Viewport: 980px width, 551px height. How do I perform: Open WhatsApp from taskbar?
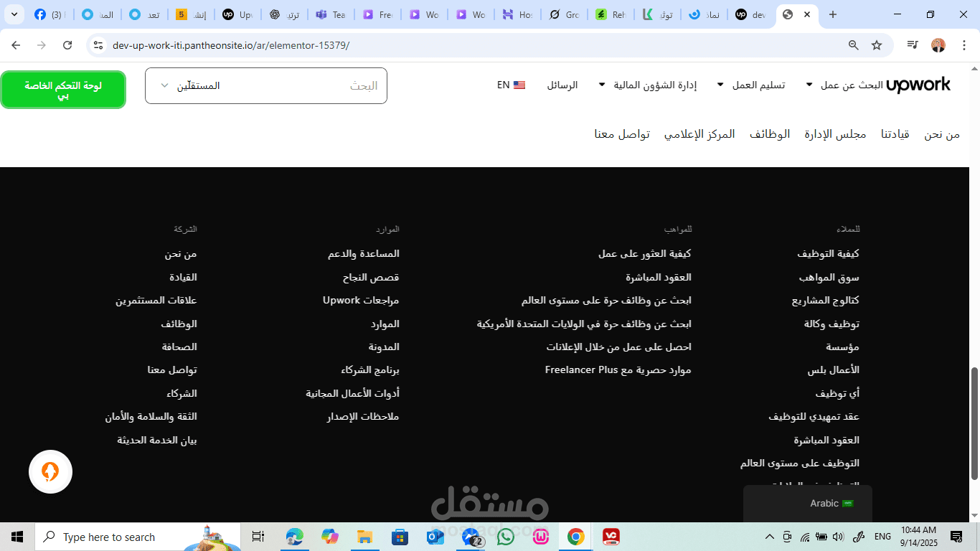[506, 537]
